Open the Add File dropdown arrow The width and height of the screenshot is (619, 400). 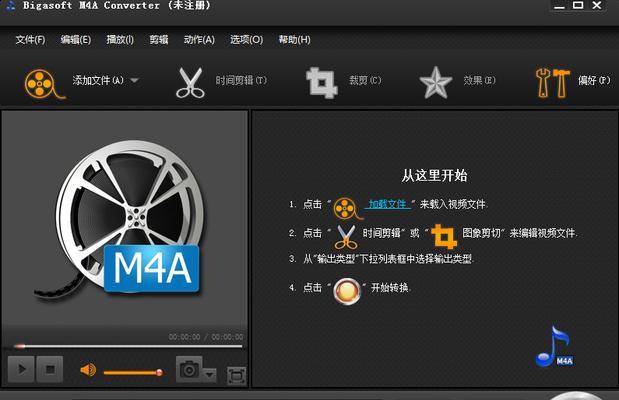(135, 80)
